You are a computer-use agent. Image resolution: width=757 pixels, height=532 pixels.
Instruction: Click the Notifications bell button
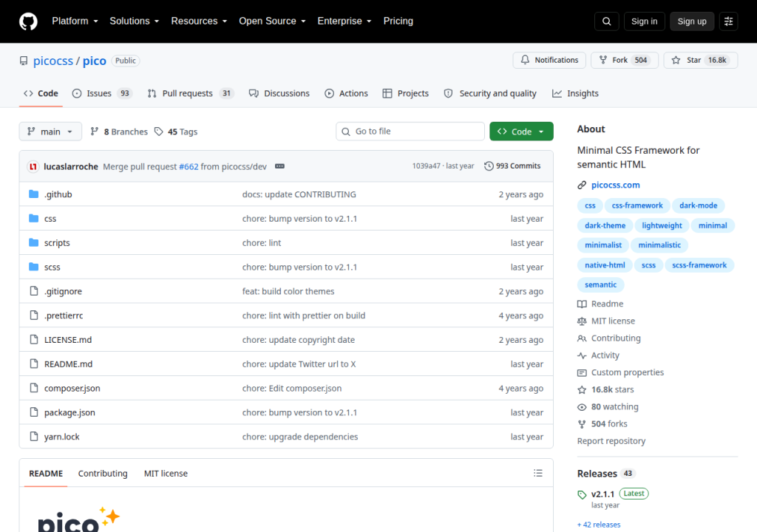click(549, 60)
